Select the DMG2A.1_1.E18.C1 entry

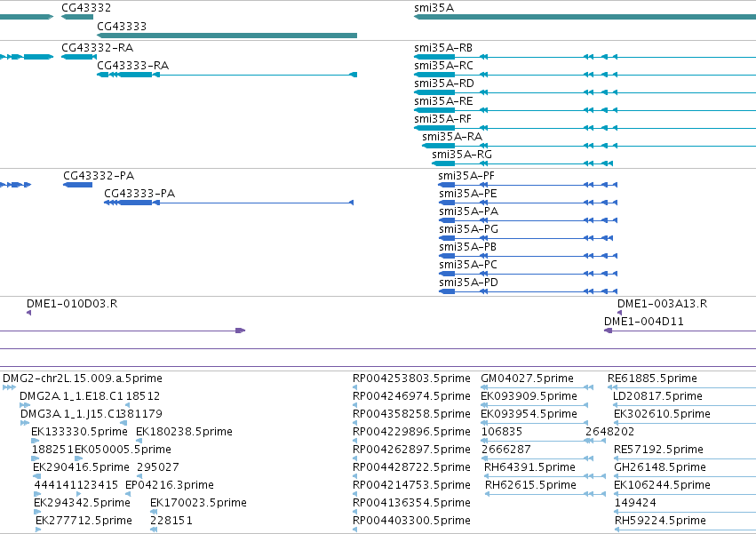coord(71,396)
